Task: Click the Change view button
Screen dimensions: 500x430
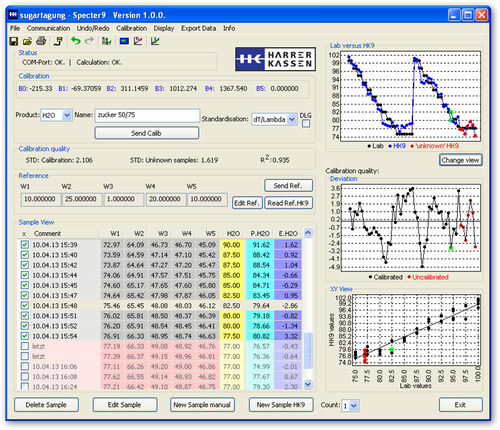Action: pos(460,160)
